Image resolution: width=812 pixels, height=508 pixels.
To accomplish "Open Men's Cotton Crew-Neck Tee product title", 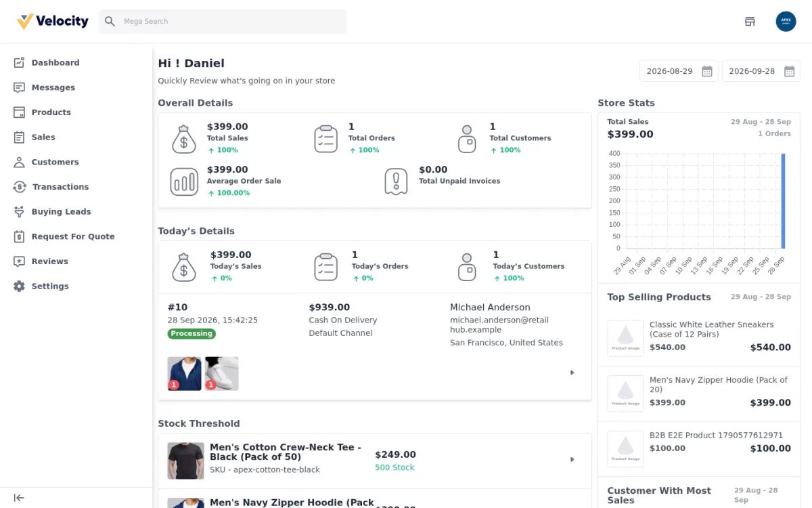I will pos(286,452).
